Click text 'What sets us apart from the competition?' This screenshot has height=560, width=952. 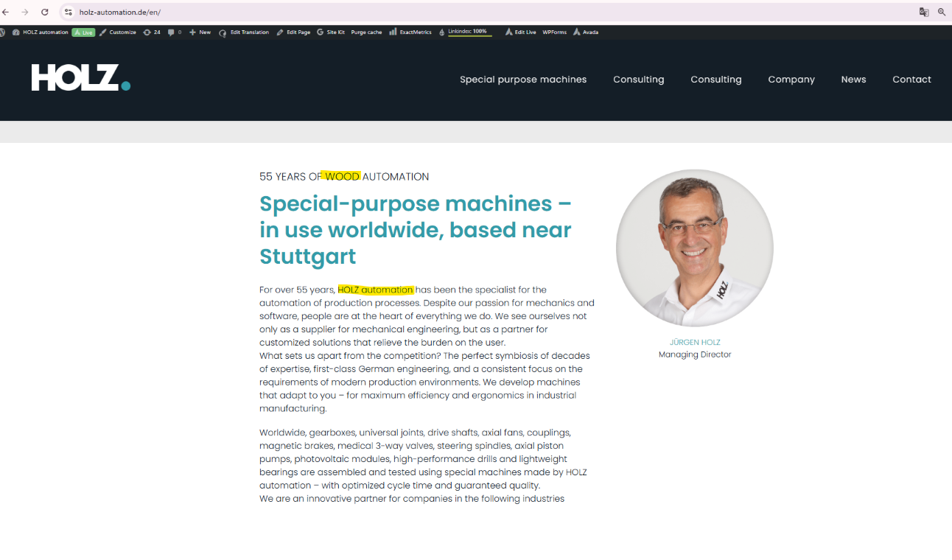[349, 356]
